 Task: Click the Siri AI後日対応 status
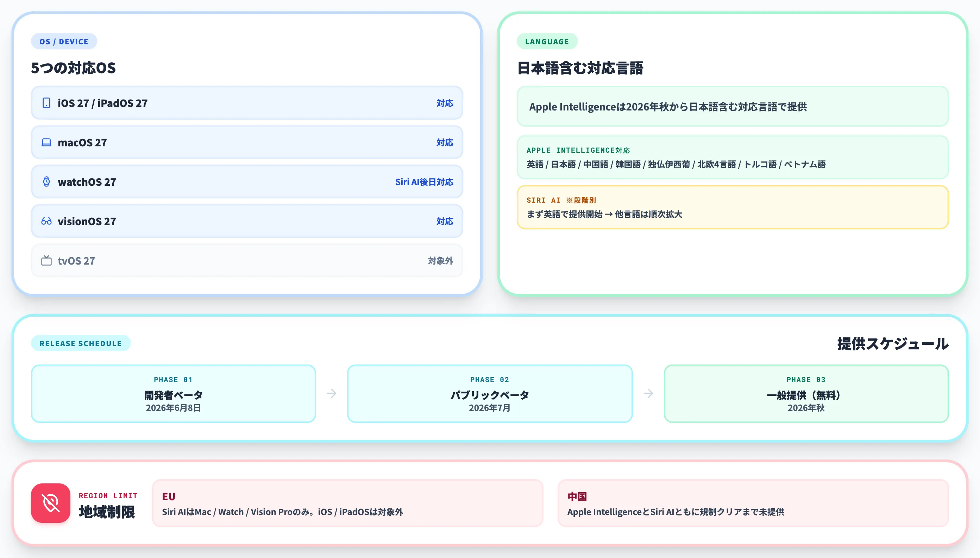tap(425, 182)
